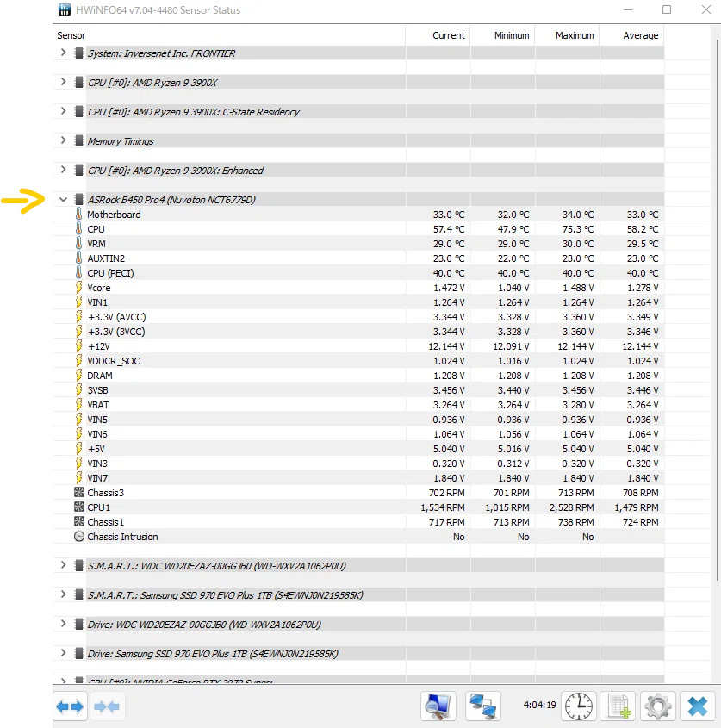
Task: Expand Drive: WDC WD20EZAZ group
Action: (63, 624)
